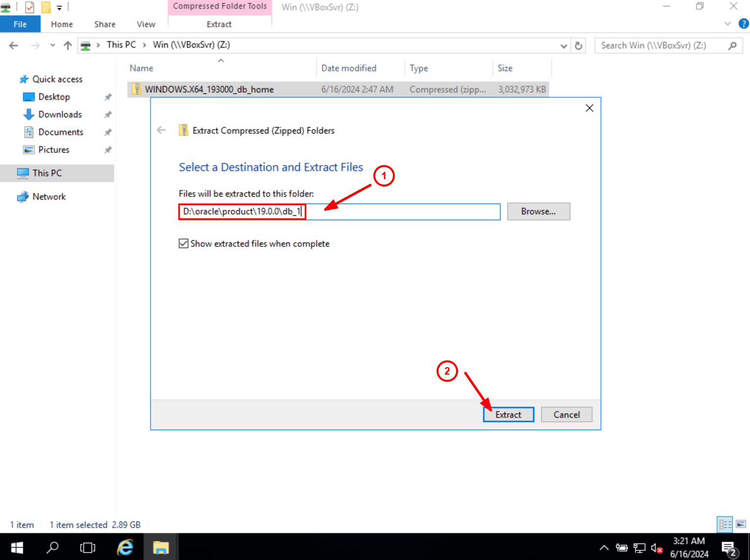750x560 pixels.
Task: Expand the address bar history dropdown
Action: click(563, 45)
